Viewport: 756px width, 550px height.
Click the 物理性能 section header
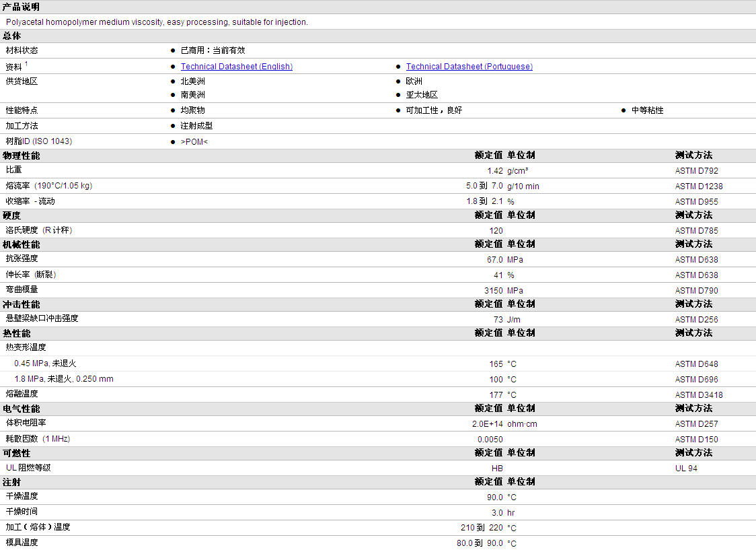[x=21, y=156]
